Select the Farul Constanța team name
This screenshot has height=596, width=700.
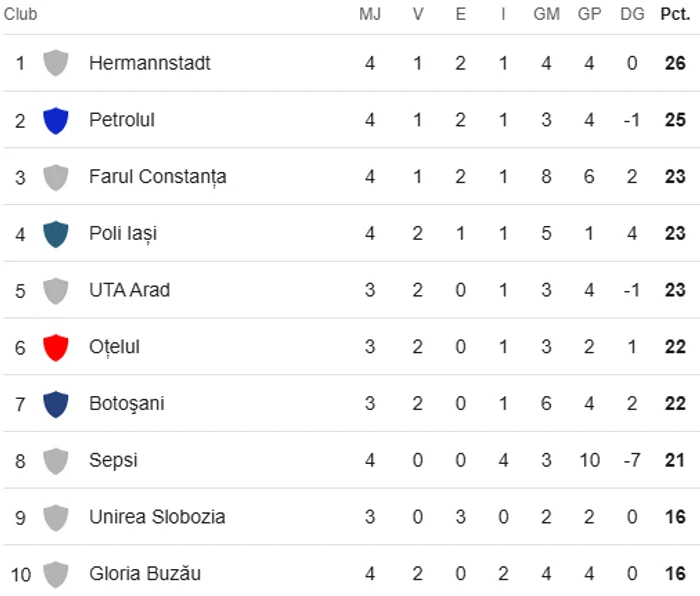click(158, 177)
